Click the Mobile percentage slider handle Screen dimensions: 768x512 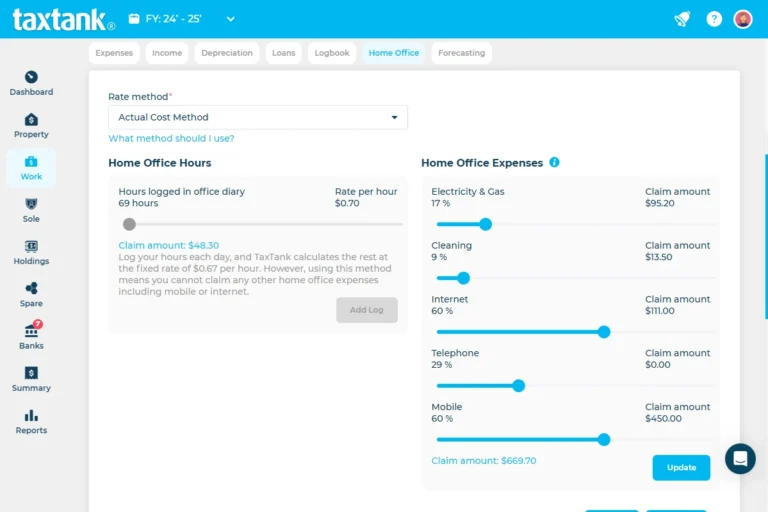click(x=604, y=439)
